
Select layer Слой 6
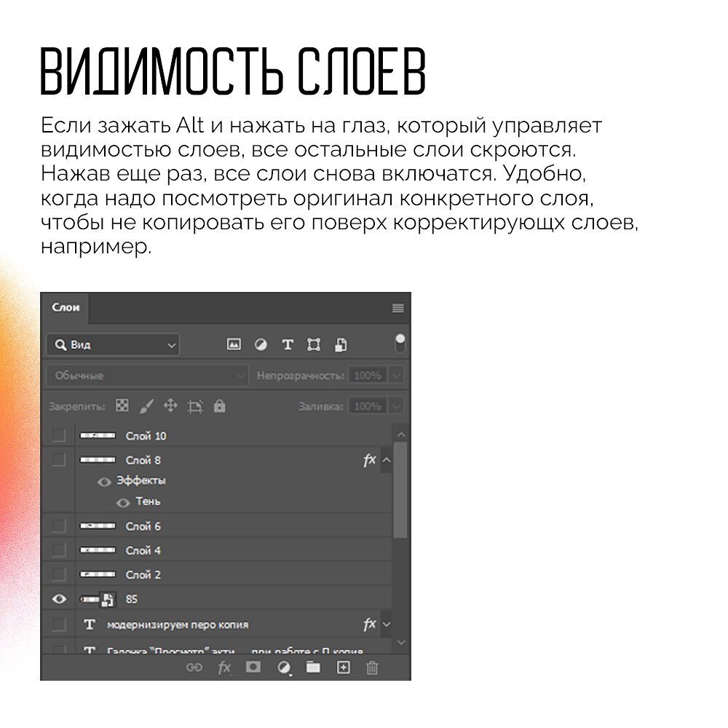[x=217, y=526]
